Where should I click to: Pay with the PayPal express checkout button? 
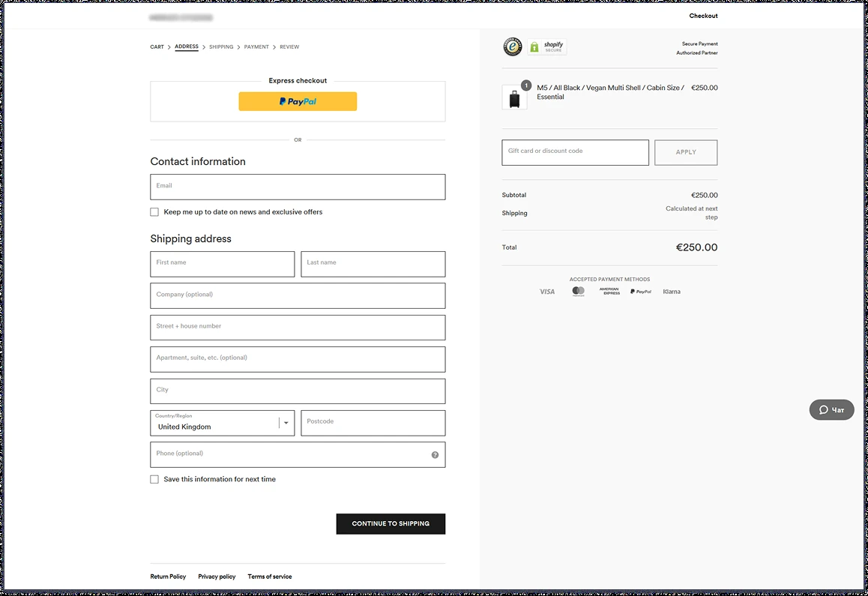(x=298, y=101)
